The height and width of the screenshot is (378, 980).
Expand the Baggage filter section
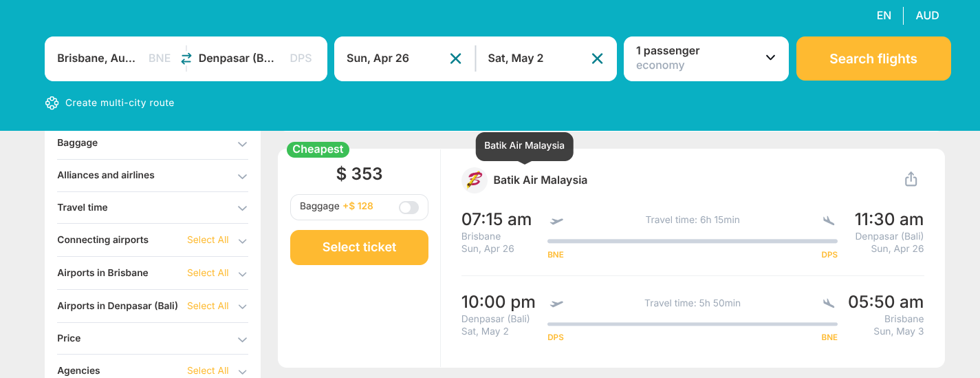pyautogui.click(x=242, y=144)
